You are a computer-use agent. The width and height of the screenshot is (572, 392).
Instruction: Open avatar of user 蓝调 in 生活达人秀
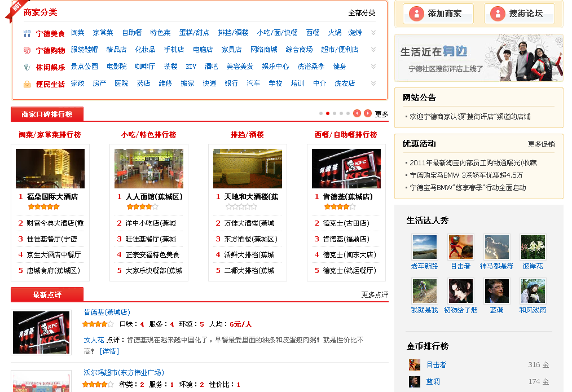coord(496,291)
